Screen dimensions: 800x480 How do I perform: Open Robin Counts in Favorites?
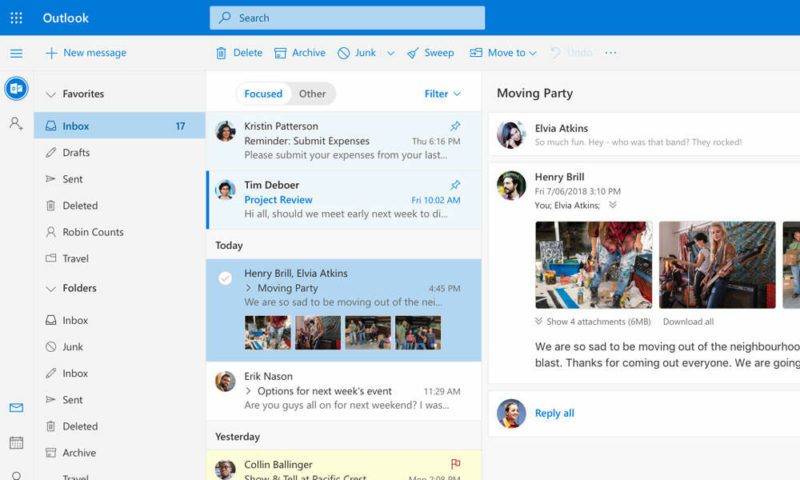(119, 232)
